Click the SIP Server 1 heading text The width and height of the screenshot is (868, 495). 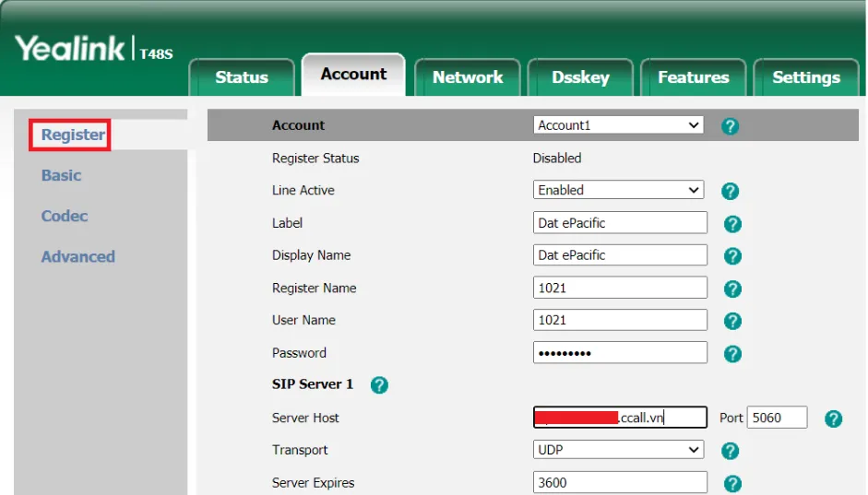click(x=312, y=383)
